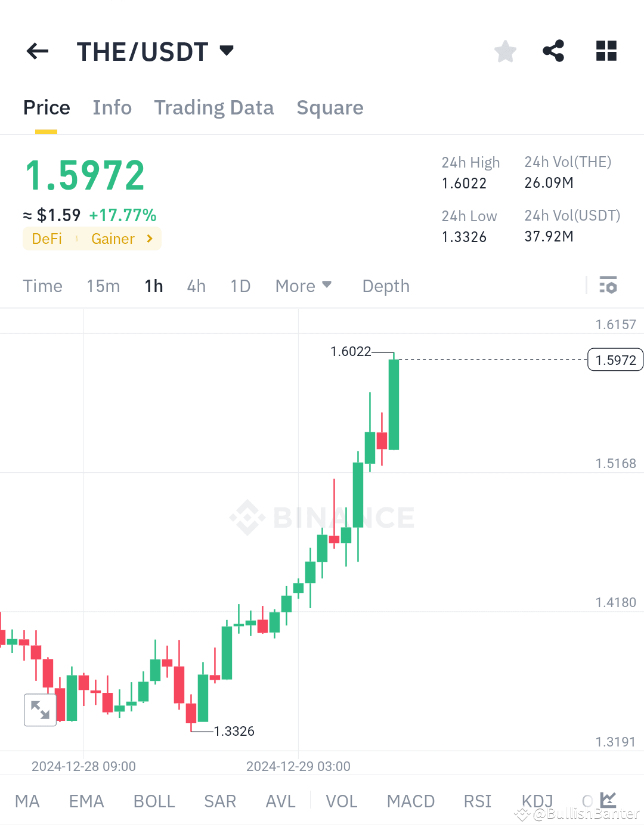This screenshot has height=827, width=644.
Task: Open chart indicator settings icon near Depth
Action: point(609,286)
